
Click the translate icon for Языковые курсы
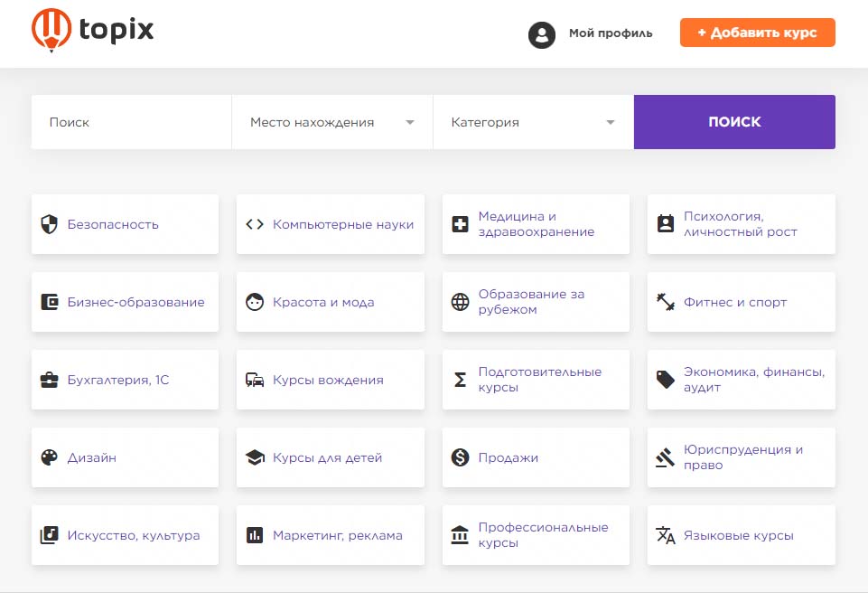tap(666, 535)
